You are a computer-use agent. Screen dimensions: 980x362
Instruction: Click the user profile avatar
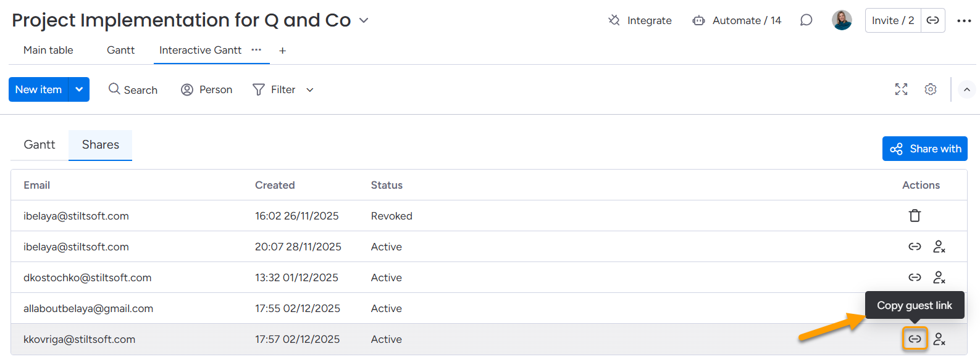click(842, 20)
